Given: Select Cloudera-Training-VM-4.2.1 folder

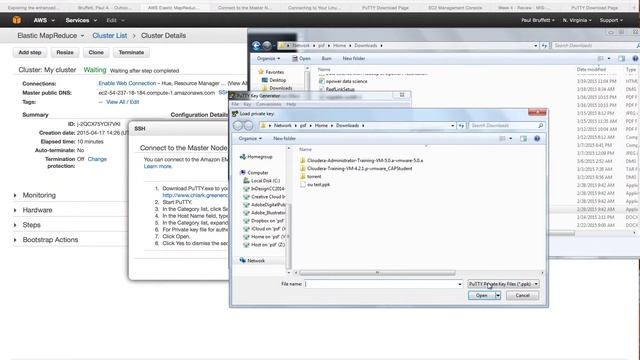Looking at the screenshot, I should [356, 168].
